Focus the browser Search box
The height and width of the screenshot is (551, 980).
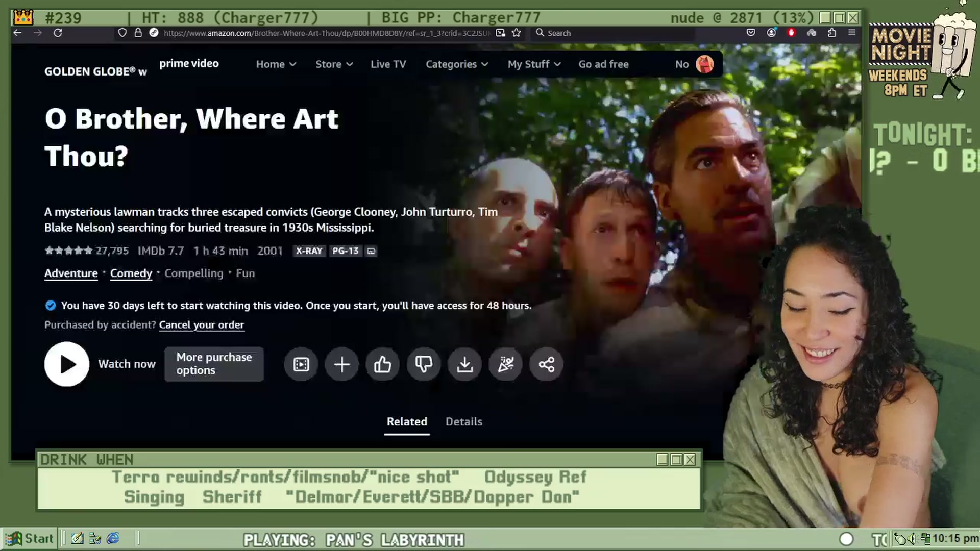click(615, 33)
